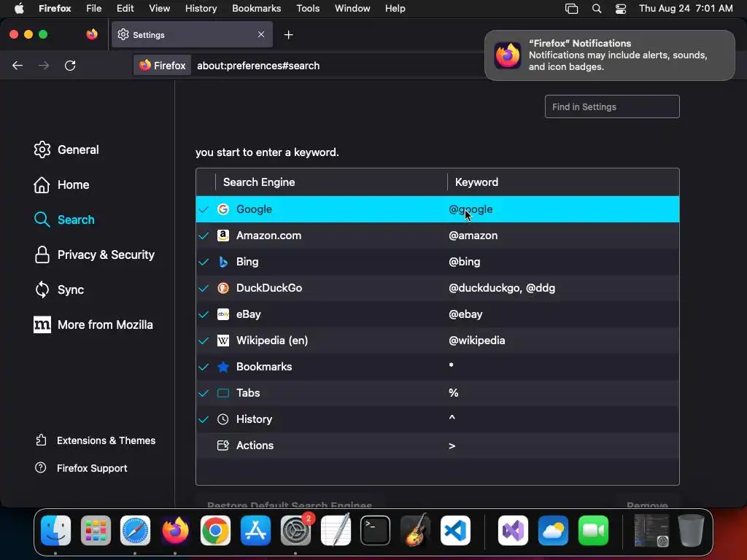Click the Wikipedia (en) logo icon
Image resolution: width=747 pixels, height=560 pixels.
[x=223, y=340]
